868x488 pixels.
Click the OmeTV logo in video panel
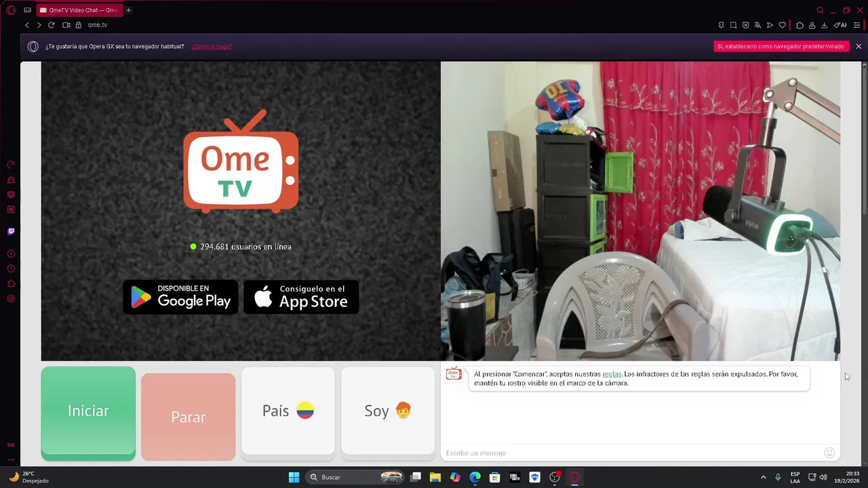click(241, 161)
